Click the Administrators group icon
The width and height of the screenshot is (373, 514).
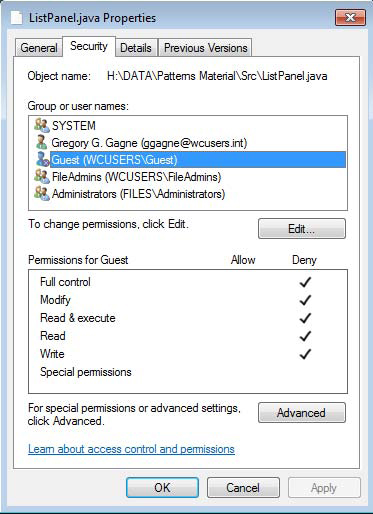(x=42, y=193)
